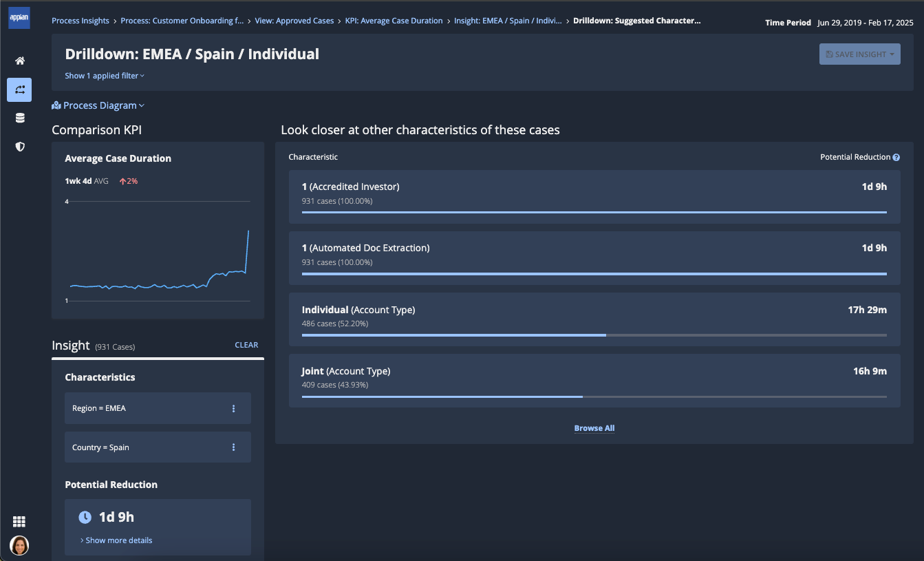Expand Show more details
Viewport: 924px width, 561px height.
coord(116,540)
